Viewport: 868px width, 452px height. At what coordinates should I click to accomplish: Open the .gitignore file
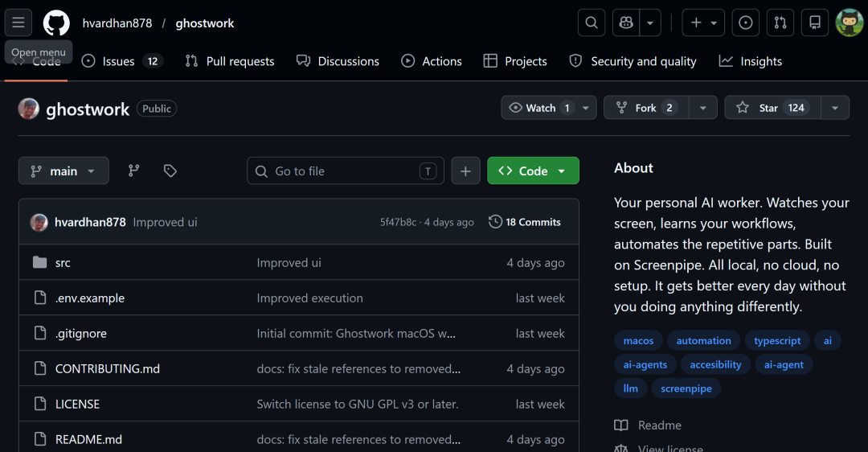coord(81,334)
